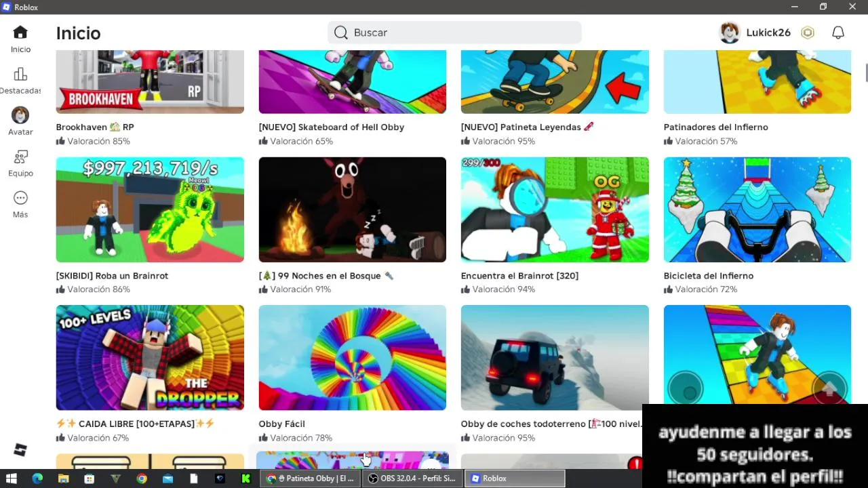This screenshot has height=488, width=868.
Task: Click 'Patinadores del Infierno' title
Action: 716,127
